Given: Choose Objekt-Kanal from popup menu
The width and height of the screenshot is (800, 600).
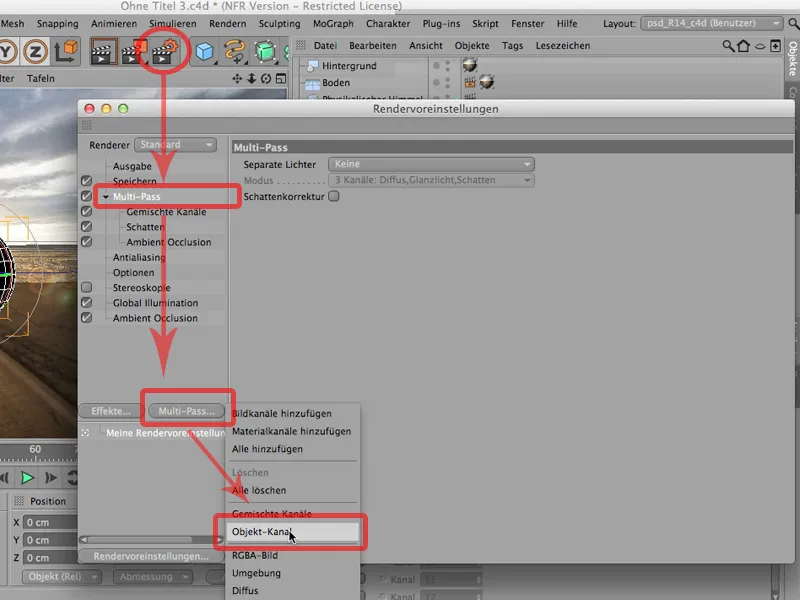Looking at the screenshot, I should [x=292, y=532].
